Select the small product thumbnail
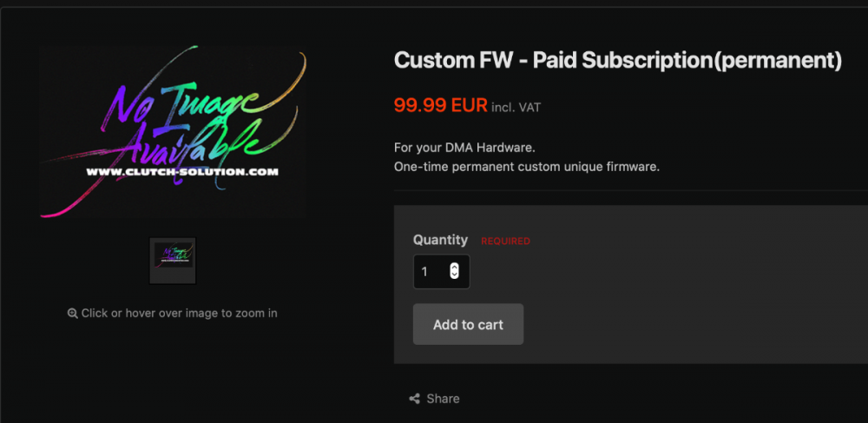Image resolution: width=868 pixels, height=423 pixels. [173, 261]
